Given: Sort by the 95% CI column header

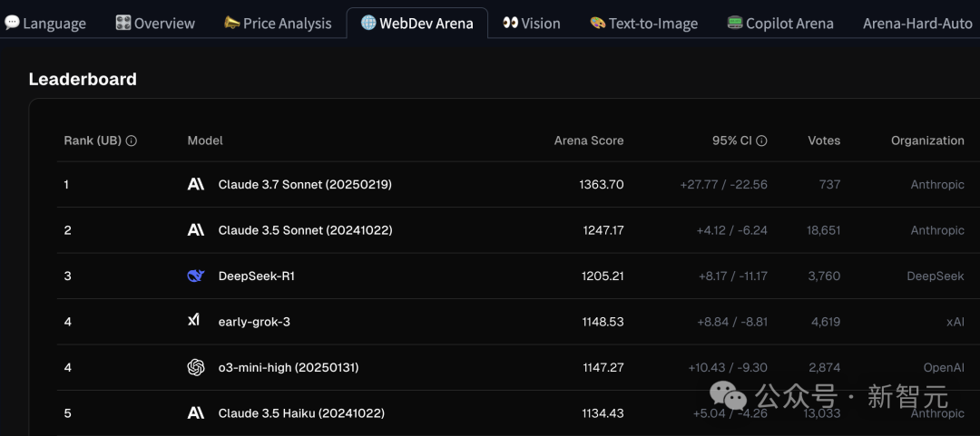Looking at the screenshot, I should [732, 141].
